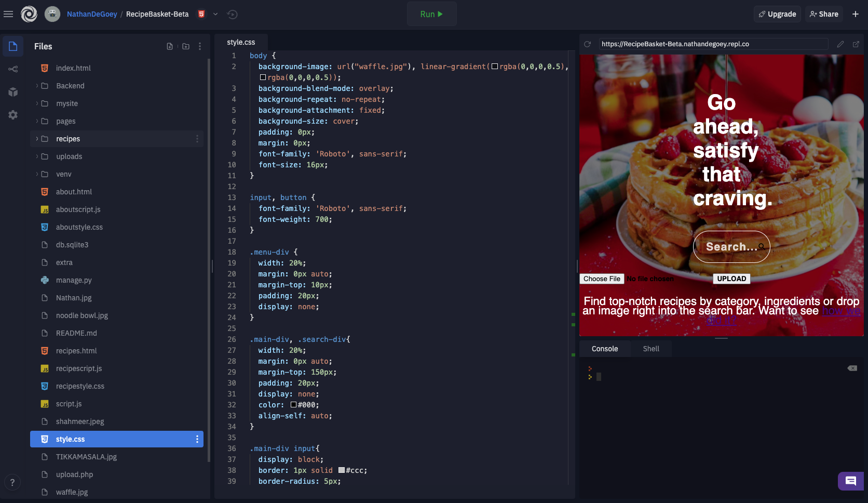Open Files panel three-dot menu
The width and height of the screenshot is (868, 503).
[x=200, y=46]
